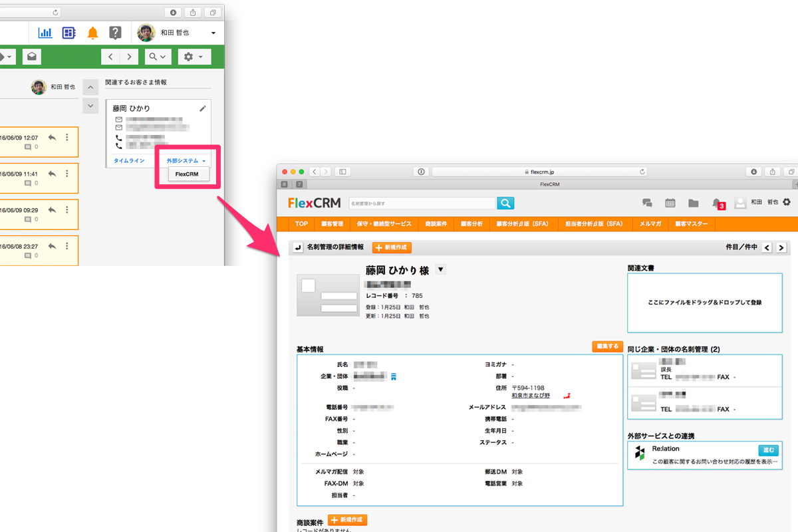Go to next record with 件目/件中 right arrow
The width and height of the screenshot is (798, 532).
(x=781, y=247)
